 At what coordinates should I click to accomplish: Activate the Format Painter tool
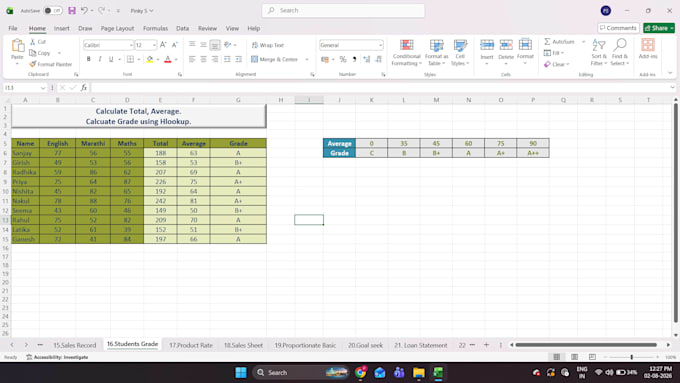[51, 64]
